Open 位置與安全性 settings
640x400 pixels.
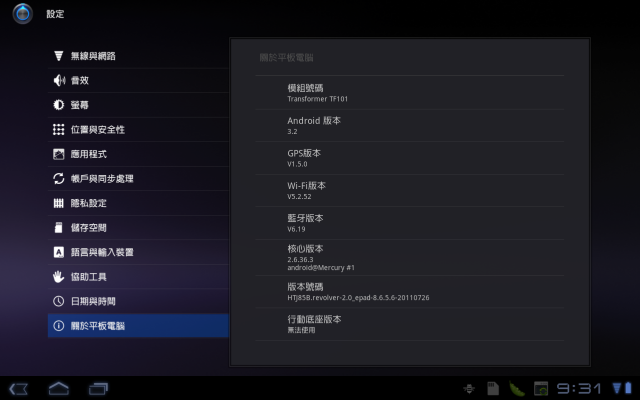click(x=138, y=129)
